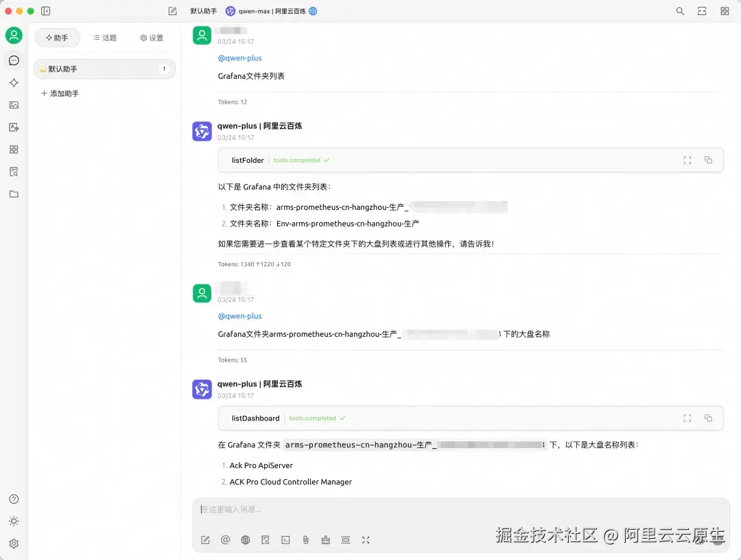
Task: Select the 默认助手 assistant item
Action: (x=104, y=69)
